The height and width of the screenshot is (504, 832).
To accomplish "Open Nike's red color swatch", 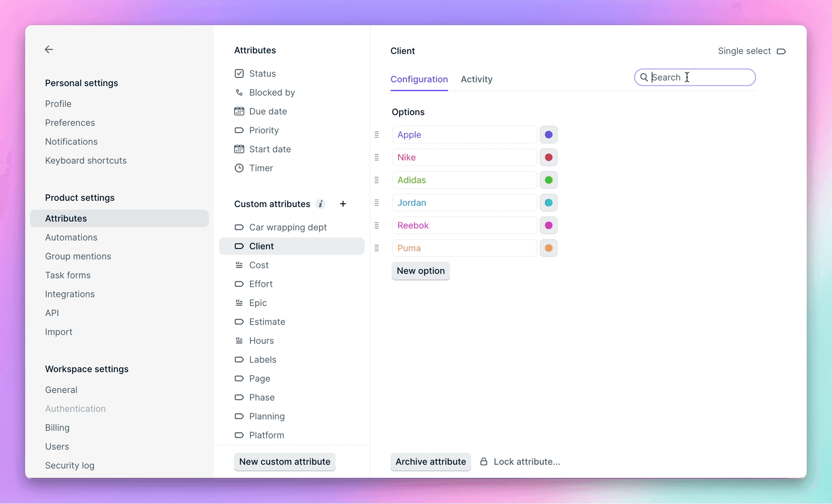I will [x=548, y=157].
